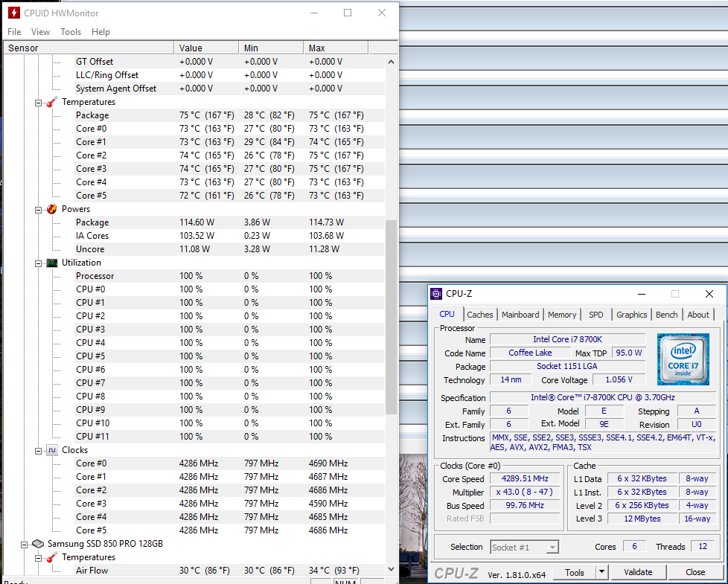This screenshot has height=584, width=728.
Task: Click the Max TDP value 95.0 W
Action: point(629,353)
